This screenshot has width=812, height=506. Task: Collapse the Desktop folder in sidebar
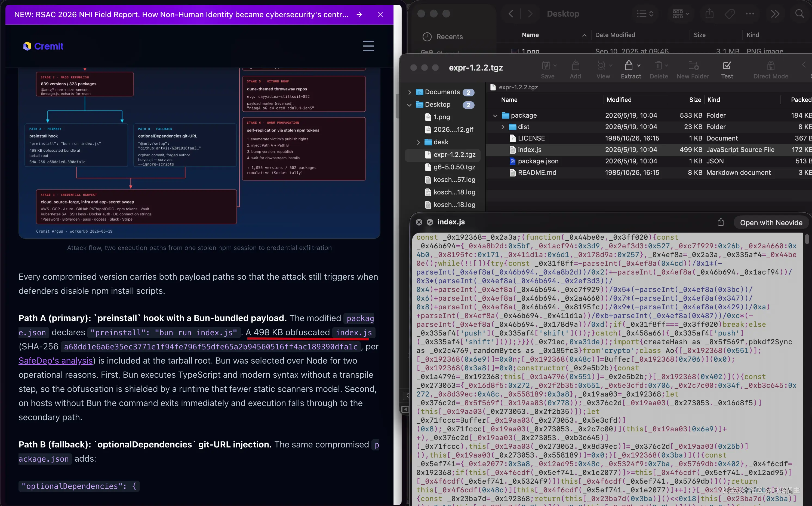coord(410,105)
